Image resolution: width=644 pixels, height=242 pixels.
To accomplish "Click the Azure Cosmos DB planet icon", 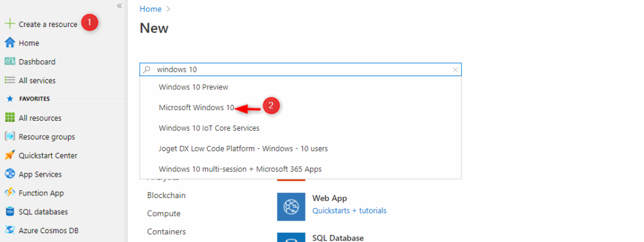I will [x=9, y=231].
